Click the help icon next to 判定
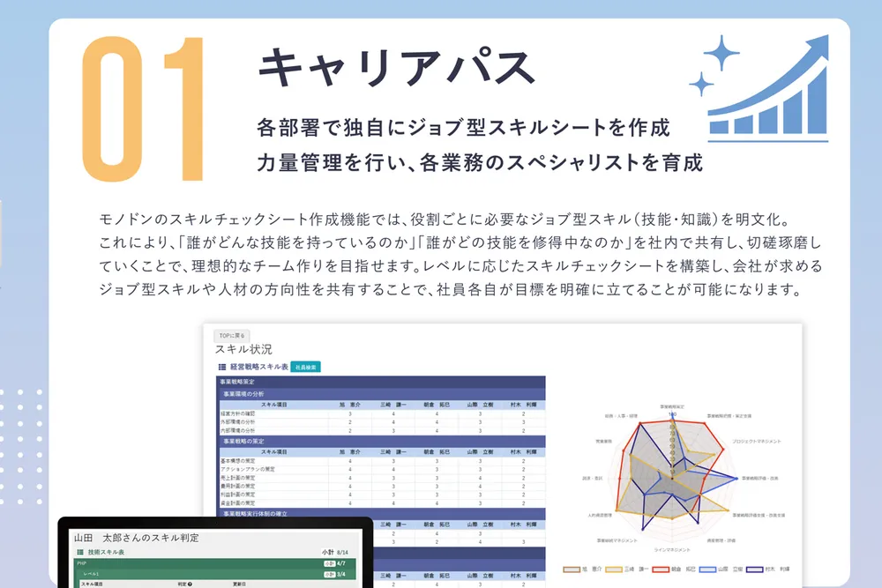The image size is (882, 588). tap(191, 584)
